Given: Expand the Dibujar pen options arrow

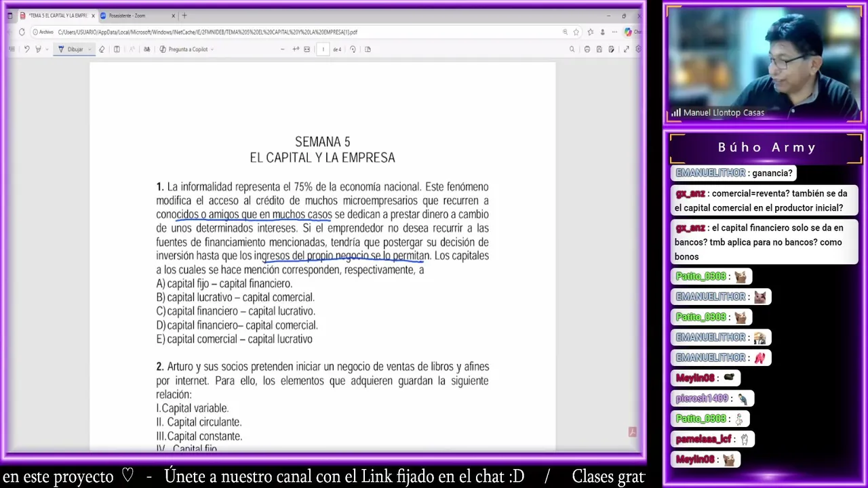Looking at the screenshot, I should click(90, 49).
